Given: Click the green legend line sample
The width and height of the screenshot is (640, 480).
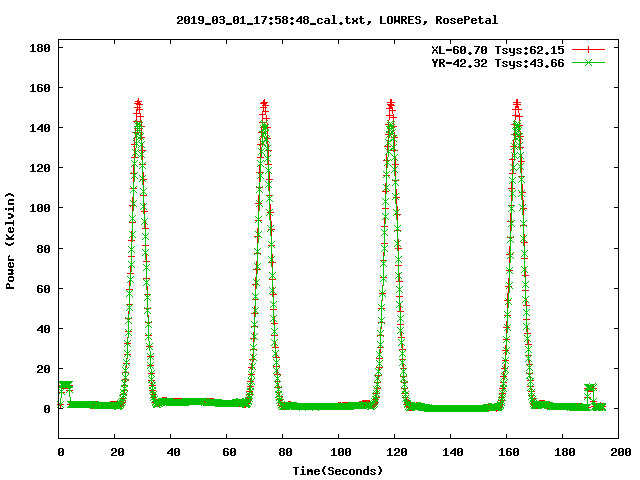Looking at the screenshot, I should (588, 62).
